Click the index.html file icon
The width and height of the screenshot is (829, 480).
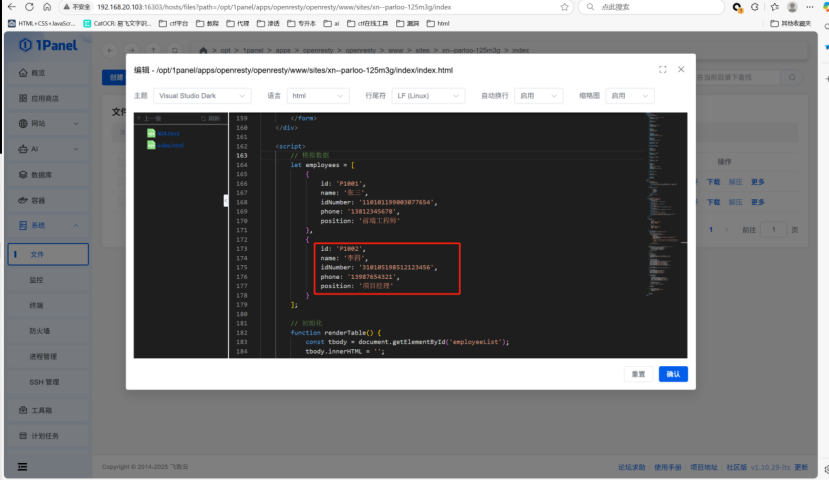pos(151,145)
